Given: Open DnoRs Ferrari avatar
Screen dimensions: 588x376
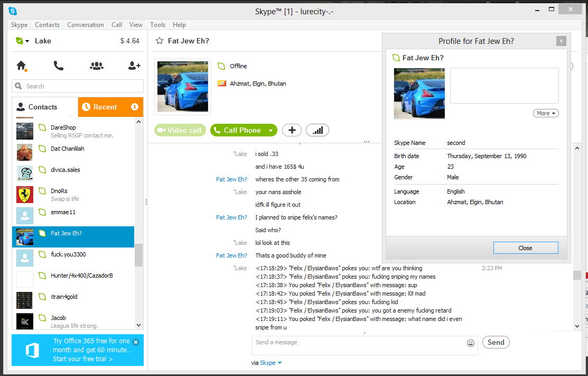Looking at the screenshot, I should coord(25,195).
